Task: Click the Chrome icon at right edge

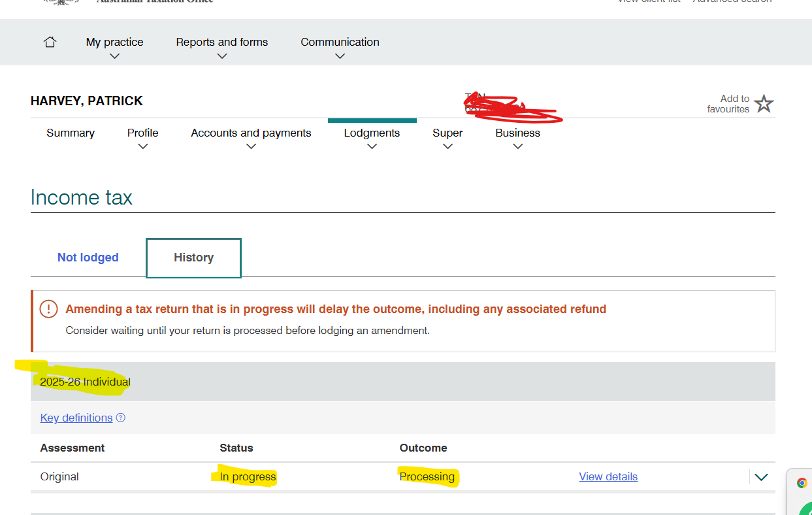Action: [802, 483]
